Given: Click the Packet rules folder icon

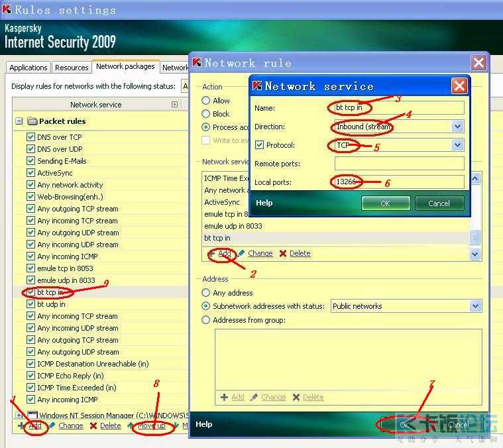Looking at the screenshot, I should pyautogui.click(x=32, y=121).
